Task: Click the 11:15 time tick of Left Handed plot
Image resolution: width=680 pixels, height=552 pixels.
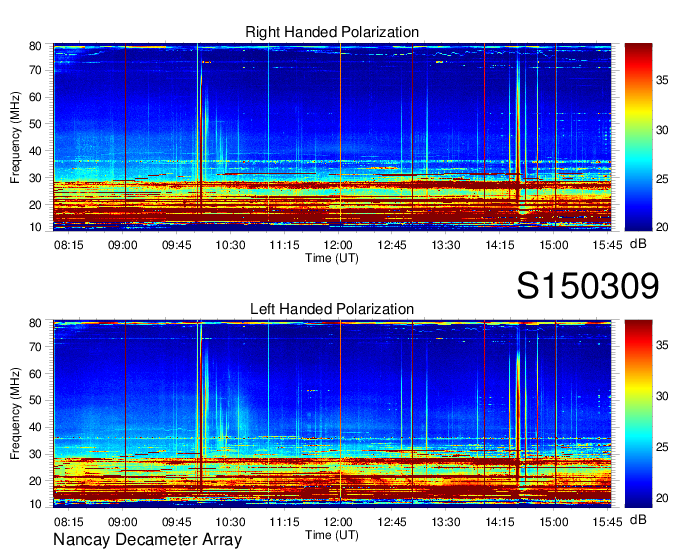Action: (x=284, y=522)
